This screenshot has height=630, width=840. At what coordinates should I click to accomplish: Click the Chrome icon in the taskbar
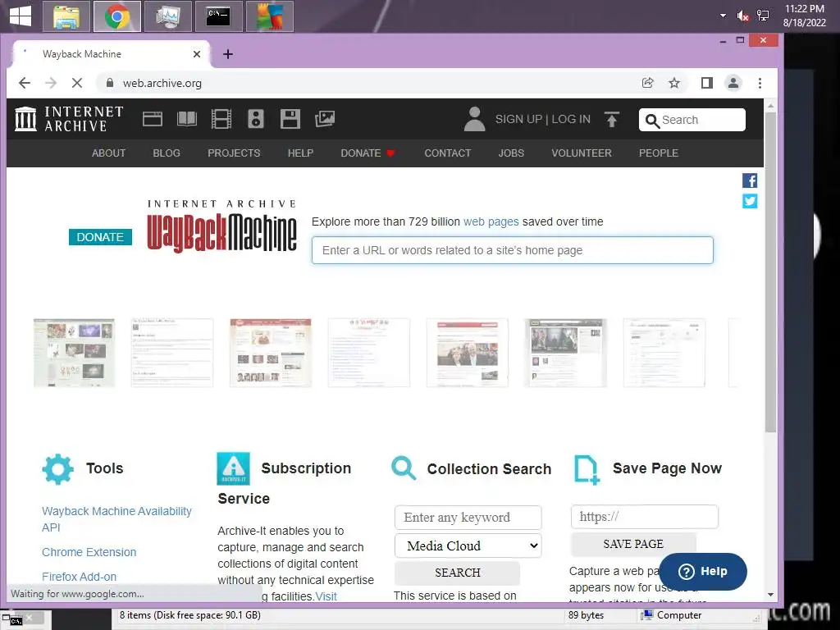point(116,16)
